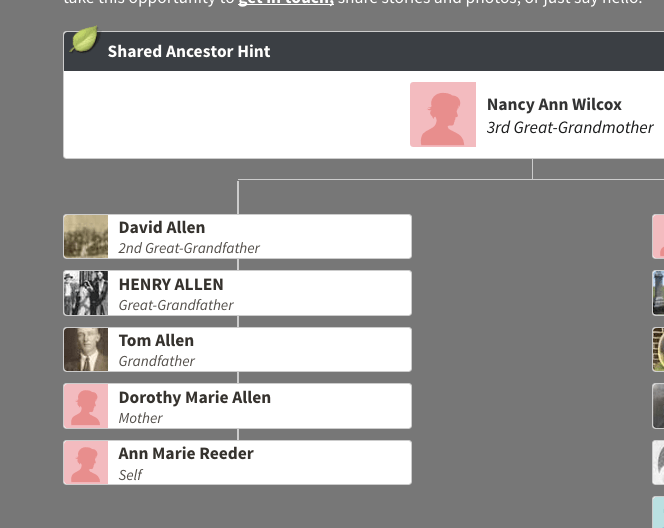Click the "Self" label under Ann Marie Reeder
Viewport: 664px width, 528px height.
coord(131,475)
